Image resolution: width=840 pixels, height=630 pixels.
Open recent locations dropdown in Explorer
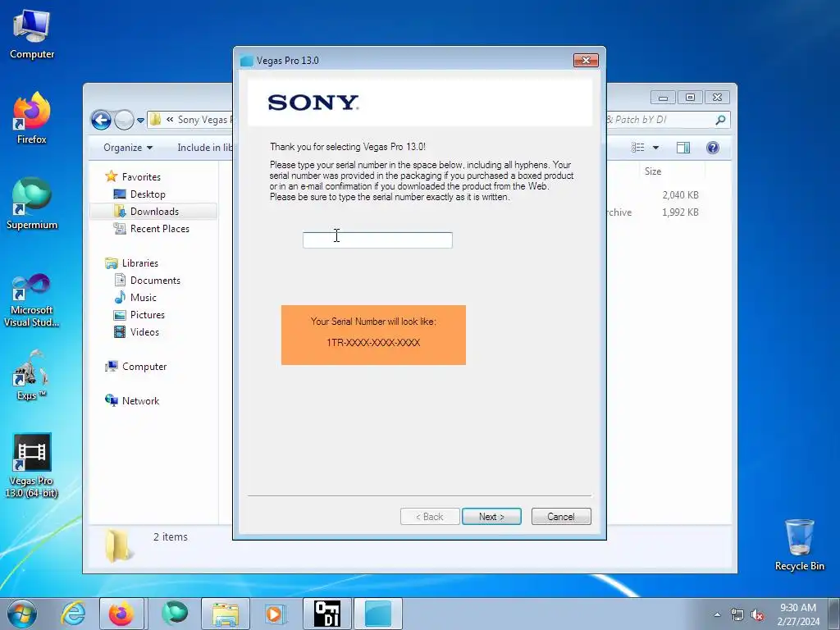140,121
